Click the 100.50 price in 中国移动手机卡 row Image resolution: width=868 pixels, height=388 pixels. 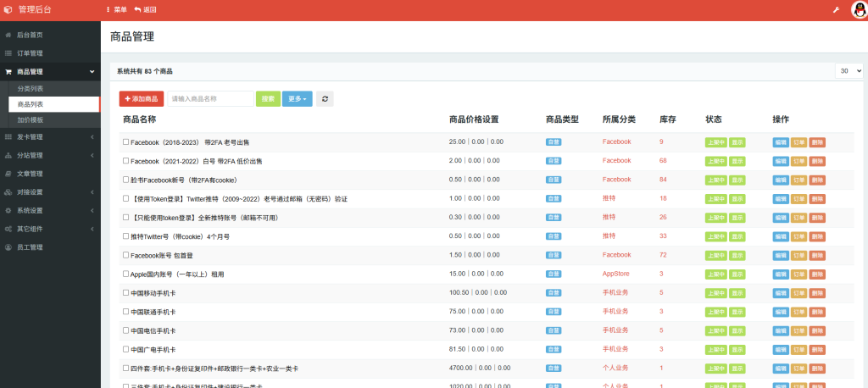coord(459,292)
